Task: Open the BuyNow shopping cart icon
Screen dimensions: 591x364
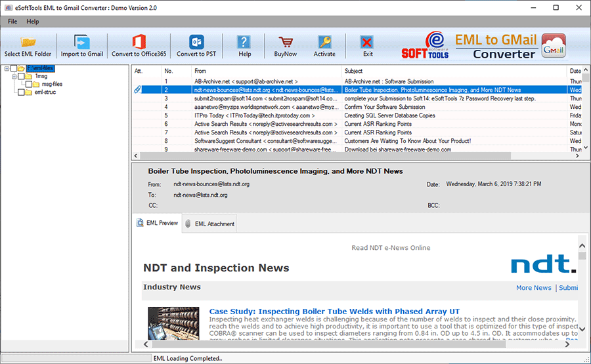Action: tap(286, 46)
